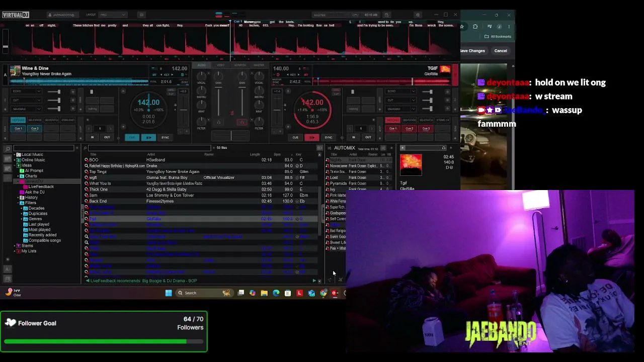
Task: Click the Wine & Dine album cover on left deck
Action: [15, 71]
